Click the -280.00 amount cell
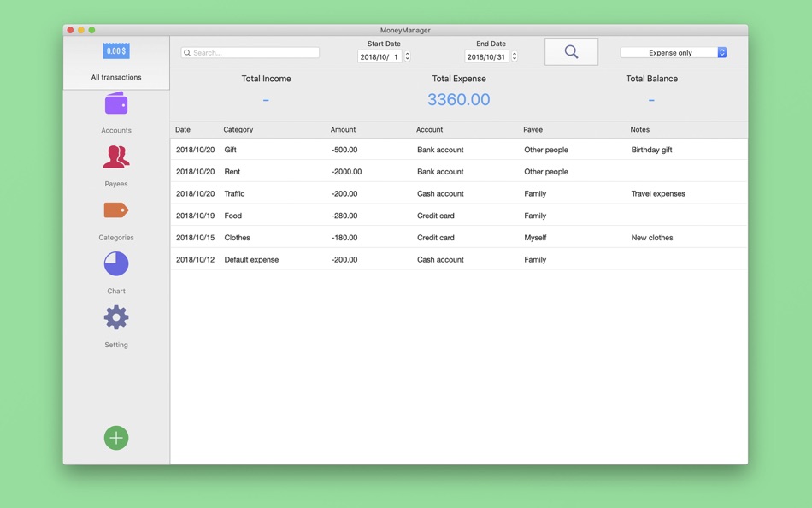Image resolution: width=812 pixels, height=508 pixels. [344, 216]
